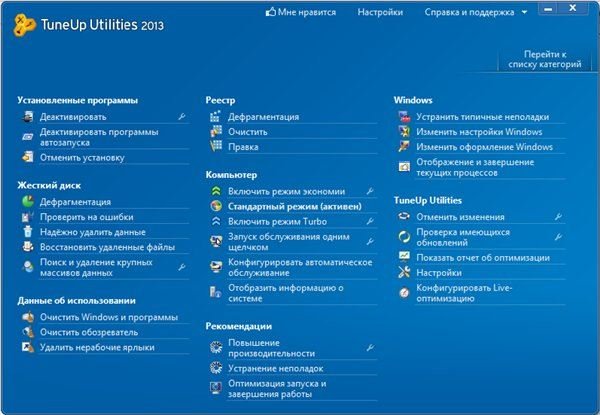
Task: Click the icon for Отобразить информацию о системе
Action: tap(215, 292)
